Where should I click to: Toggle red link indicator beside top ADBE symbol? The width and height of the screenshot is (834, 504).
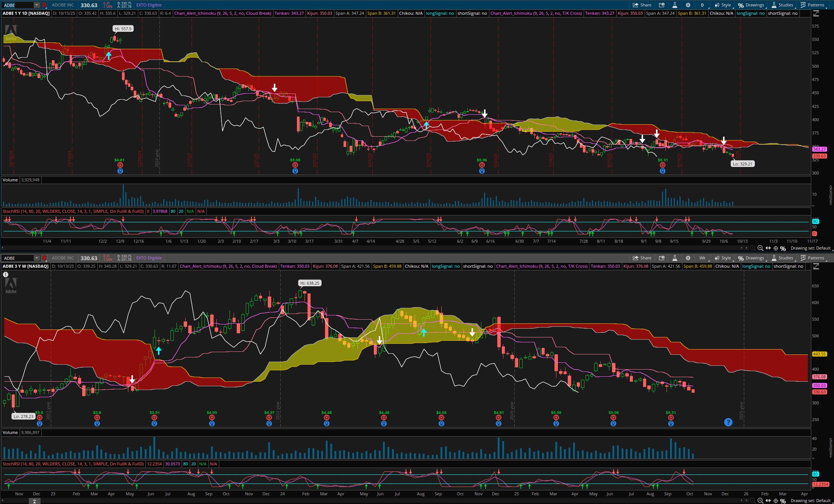pyautogui.click(x=44, y=5)
